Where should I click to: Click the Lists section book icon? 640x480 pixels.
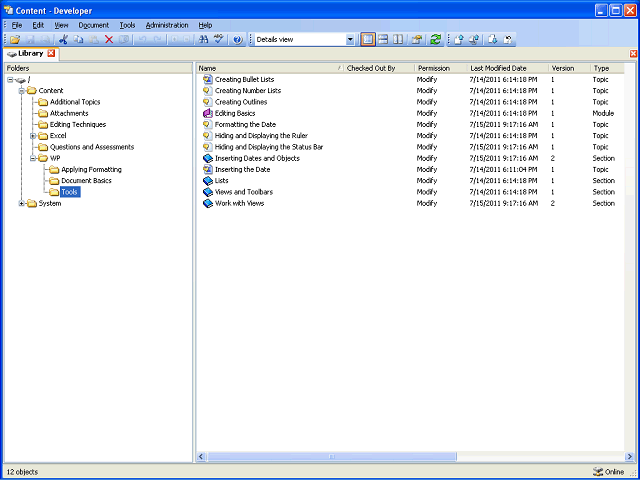208,180
